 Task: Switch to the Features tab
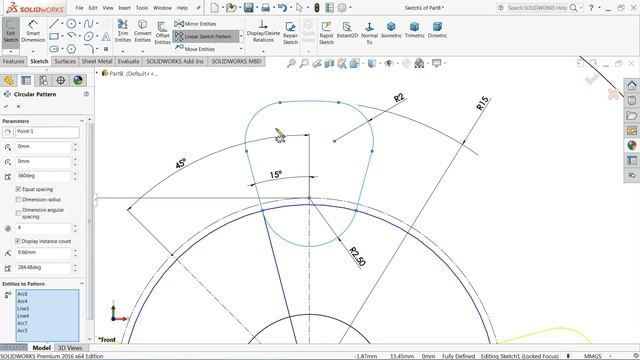pos(13,61)
